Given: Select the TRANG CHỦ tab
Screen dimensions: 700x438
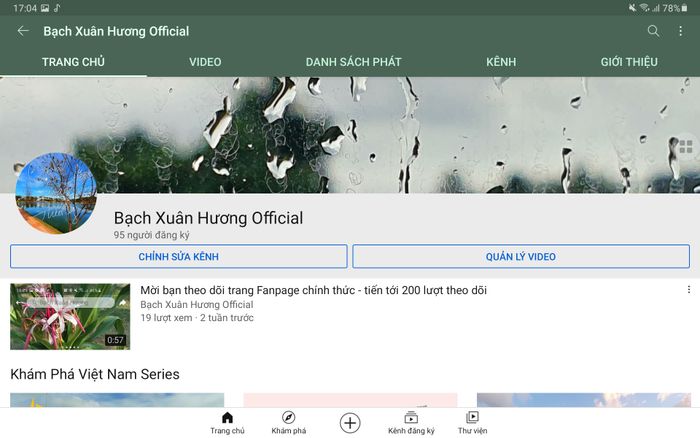Looking at the screenshot, I should 73,62.
